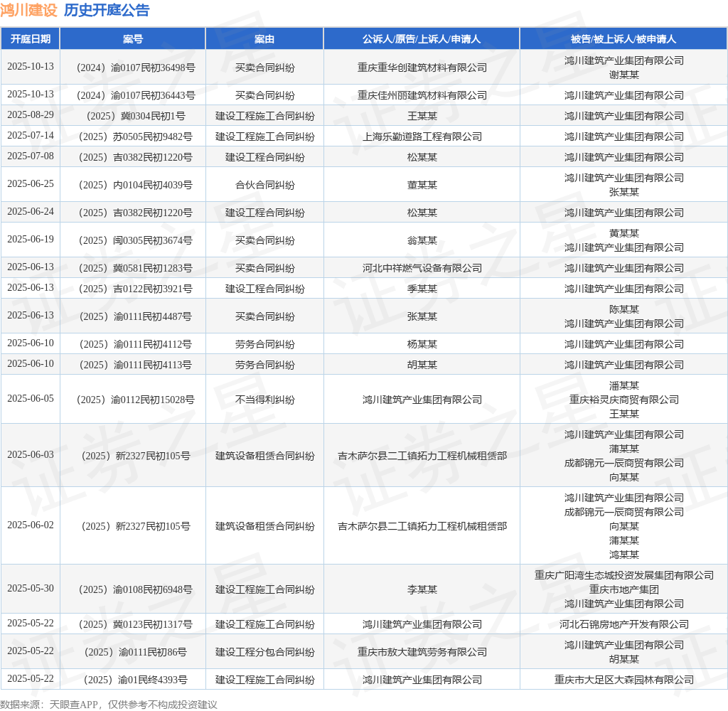
Task: Click plaintiff 翁某某
Action: (x=422, y=240)
